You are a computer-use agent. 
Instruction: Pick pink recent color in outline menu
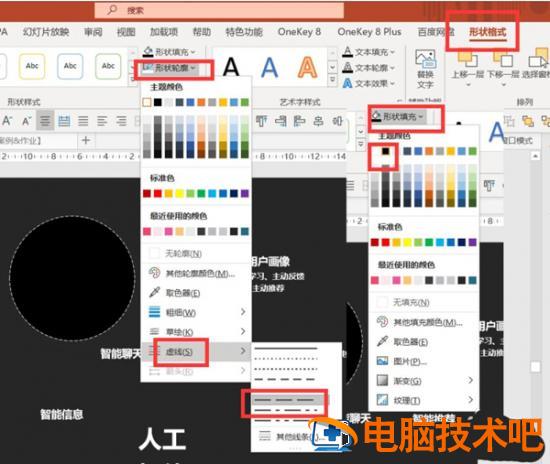[x=147, y=231]
